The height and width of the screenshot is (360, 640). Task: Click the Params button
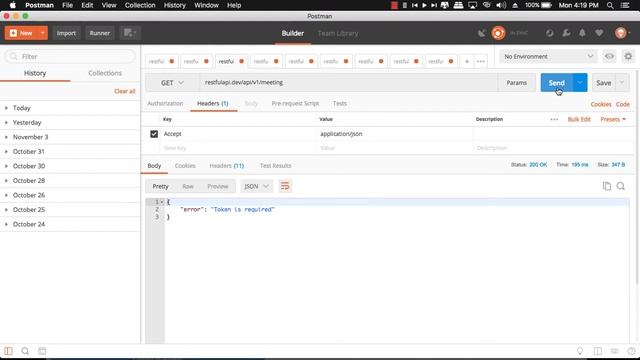(516, 83)
